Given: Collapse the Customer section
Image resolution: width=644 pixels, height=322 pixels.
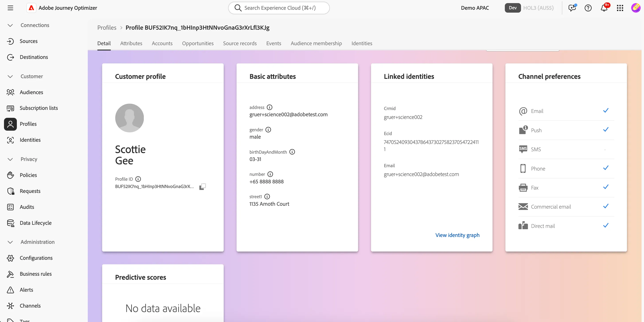Looking at the screenshot, I should [10, 76].
